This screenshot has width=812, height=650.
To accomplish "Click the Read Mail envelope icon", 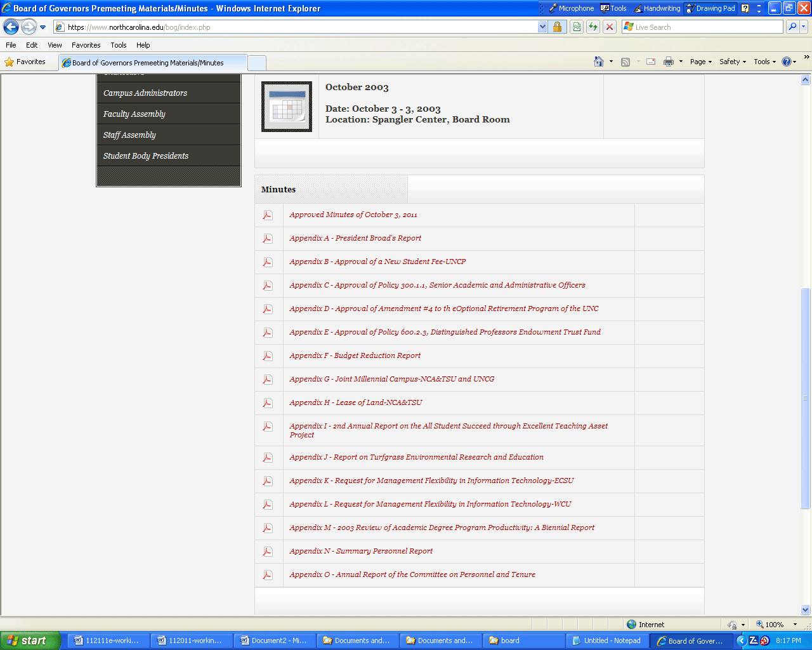I will coord(651,62).
